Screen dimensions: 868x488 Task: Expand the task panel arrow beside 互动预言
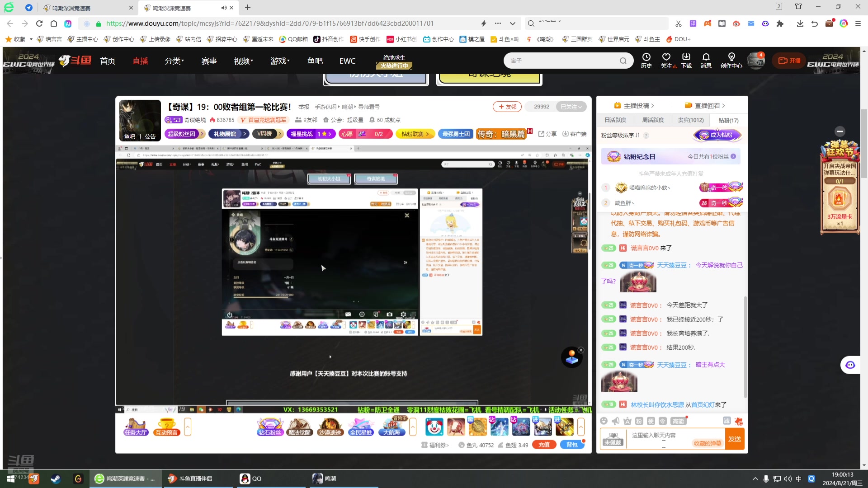[x=188, y=427]
